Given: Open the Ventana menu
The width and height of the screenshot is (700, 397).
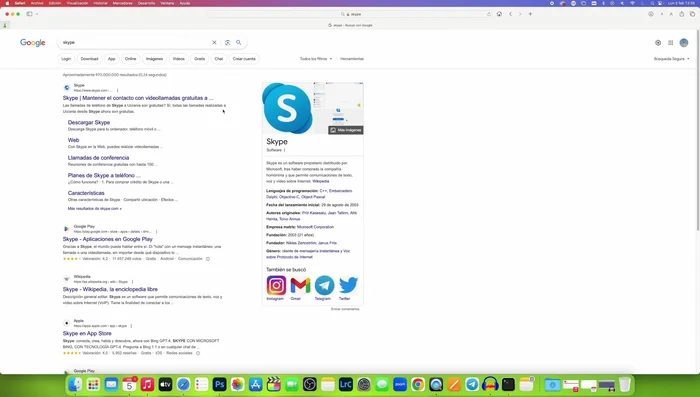Looking at the screenshot, I should point(167,3).
